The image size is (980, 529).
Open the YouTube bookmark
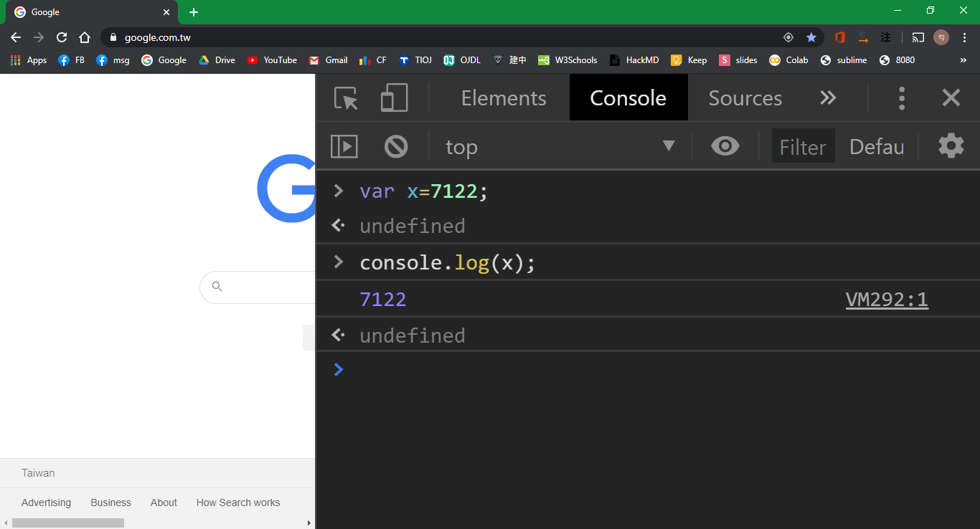[x=272, y=60]
